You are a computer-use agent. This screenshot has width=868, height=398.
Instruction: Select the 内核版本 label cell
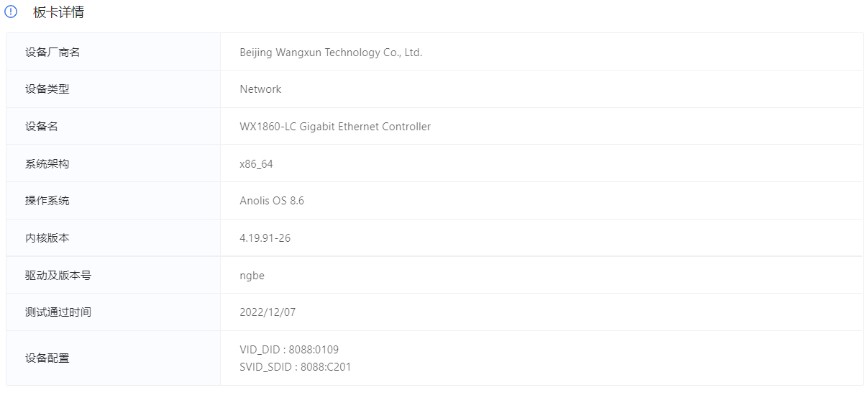tap(114, 238)
